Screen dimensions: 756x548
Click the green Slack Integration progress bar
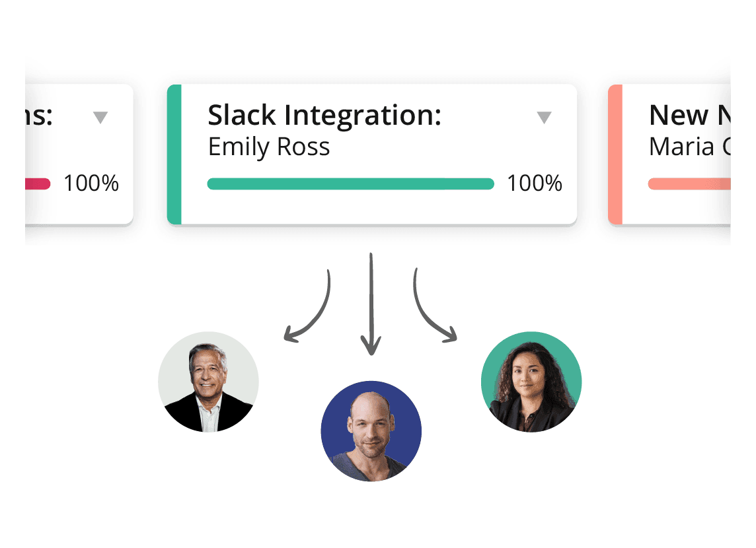click(350, 184)
